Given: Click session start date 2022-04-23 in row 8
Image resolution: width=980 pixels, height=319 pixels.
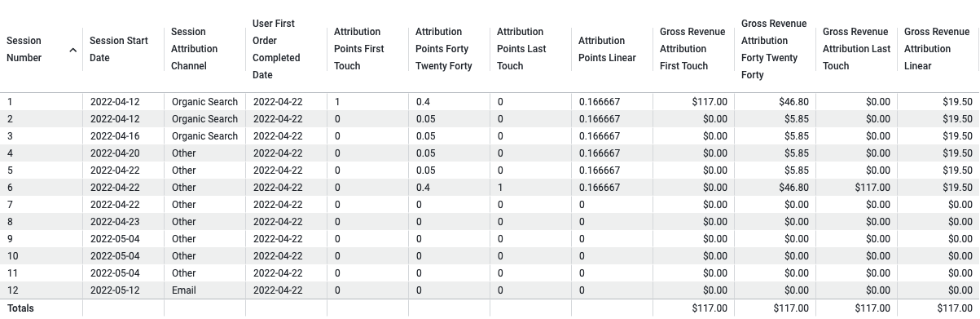Looking at the screenshot, I should (x=115, y=222).
